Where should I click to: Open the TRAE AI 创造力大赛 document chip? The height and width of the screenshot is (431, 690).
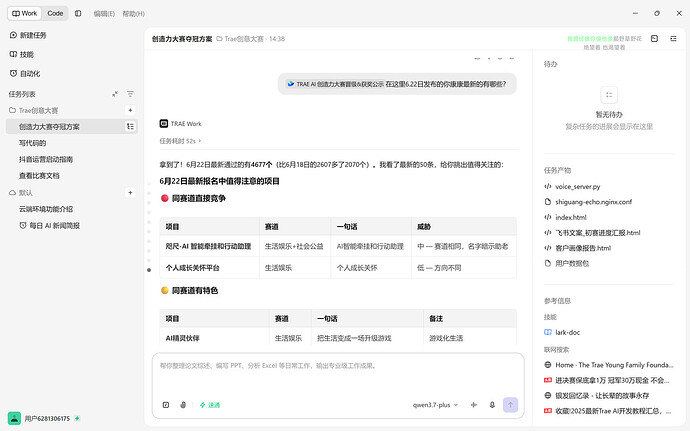pos(335,84)
